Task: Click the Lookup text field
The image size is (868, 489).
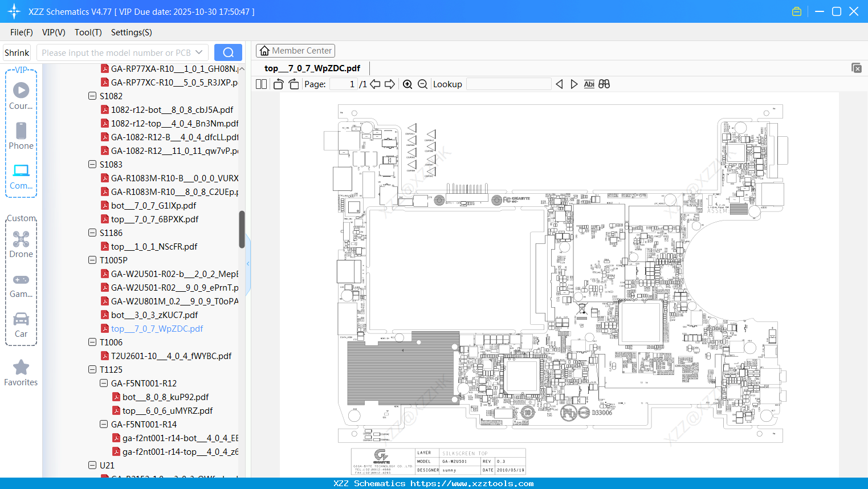Action: [509, 84]
